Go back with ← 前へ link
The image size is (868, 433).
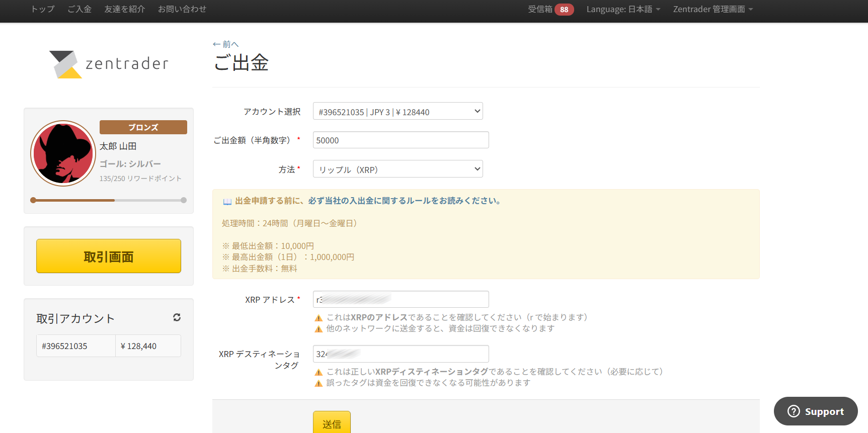tap(225, 44)
